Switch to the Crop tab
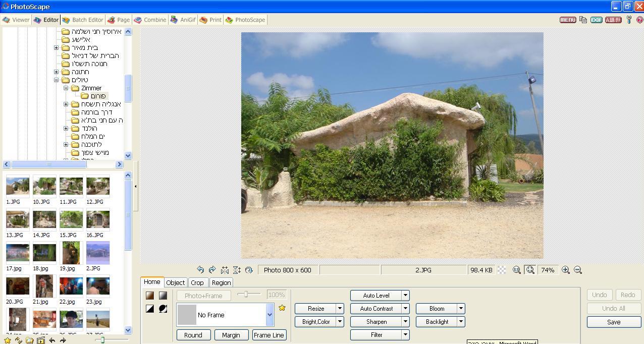644x344 pixels. pos(197,282)
